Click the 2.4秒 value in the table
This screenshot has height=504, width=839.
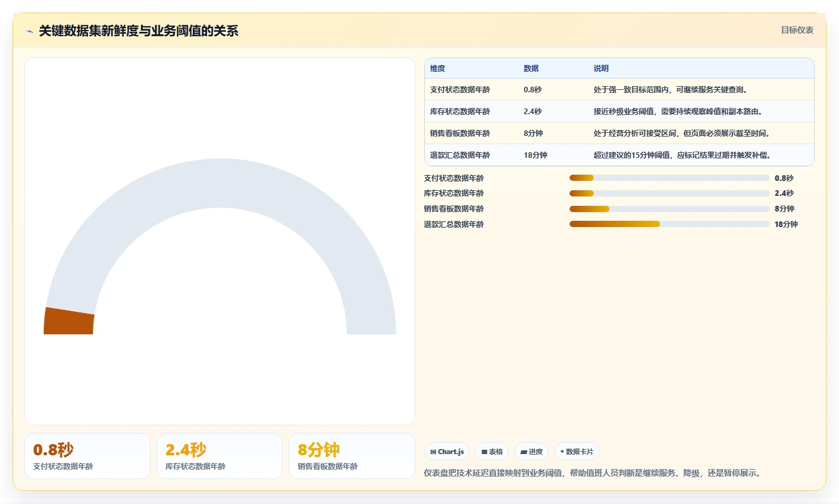533,112
